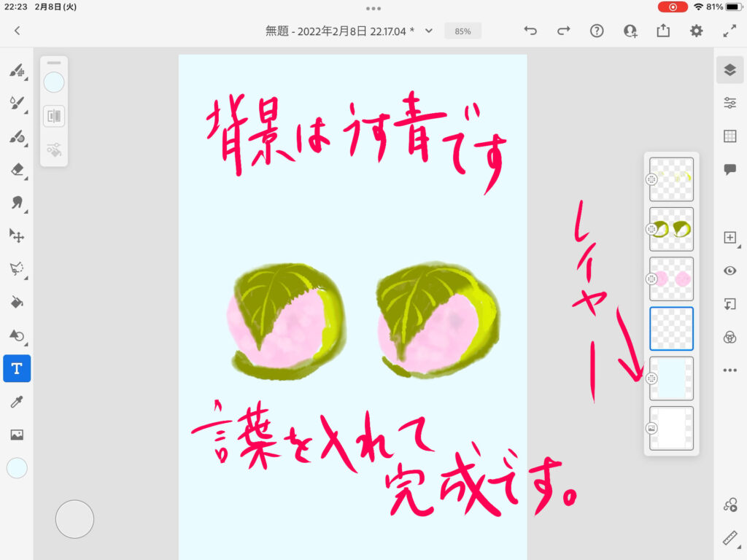This screenshot has height=560, width=747.
Task: Select the Pixel Brush tool
Action: tap(17, 71)
